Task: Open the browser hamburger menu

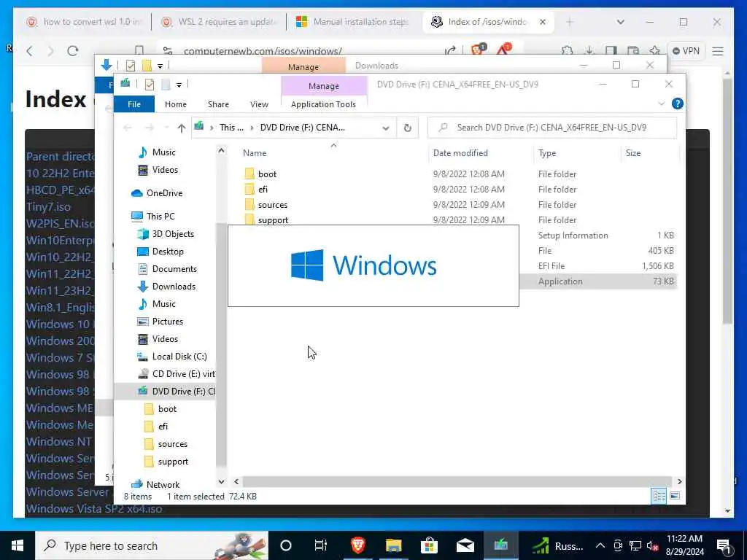Action: tap(718, 51)
